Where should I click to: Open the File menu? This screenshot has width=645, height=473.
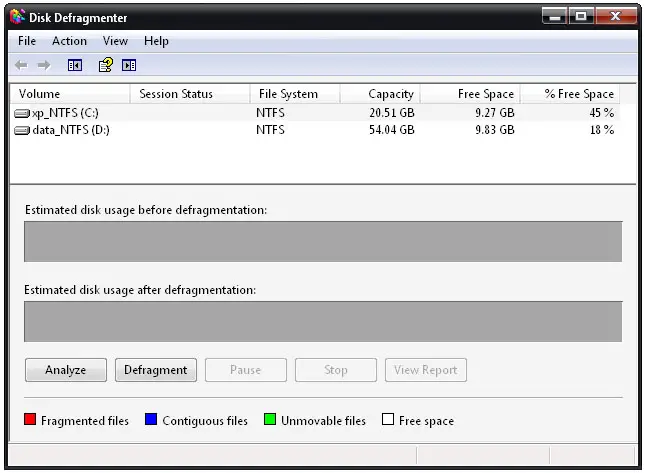[x=27, y=41]
